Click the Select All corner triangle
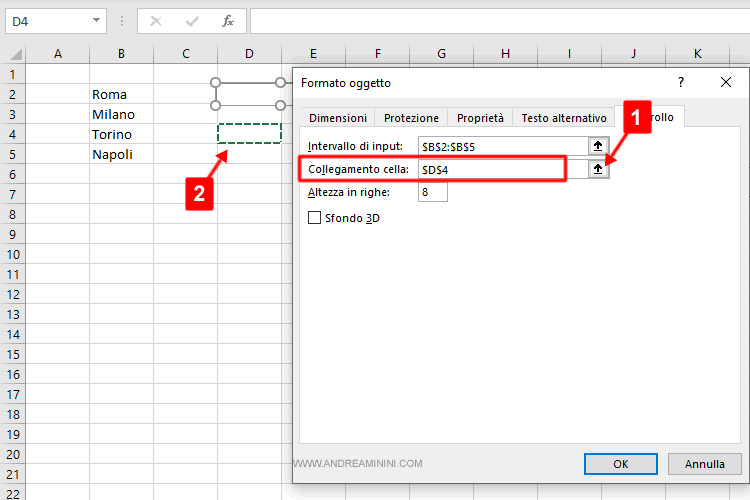 (x=16, y=54)
